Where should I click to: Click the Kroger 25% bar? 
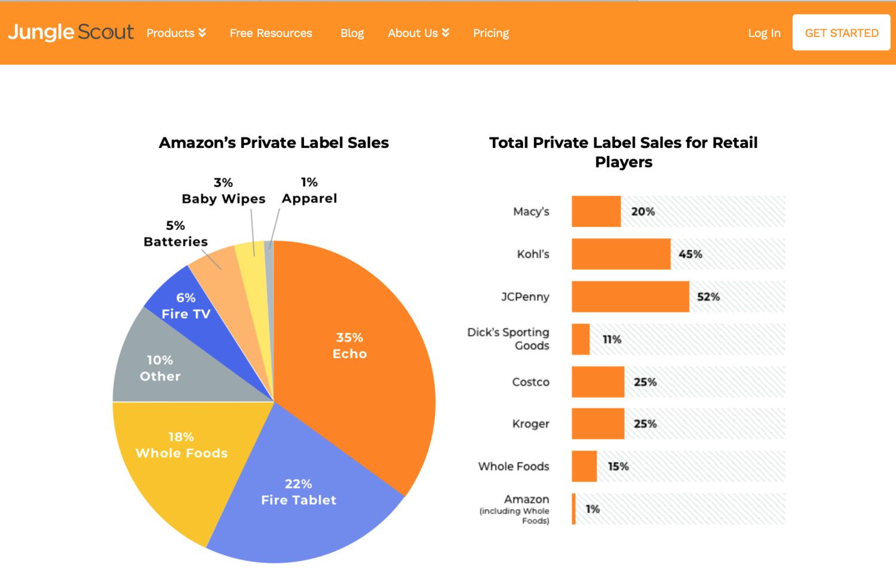click(598, 424)
